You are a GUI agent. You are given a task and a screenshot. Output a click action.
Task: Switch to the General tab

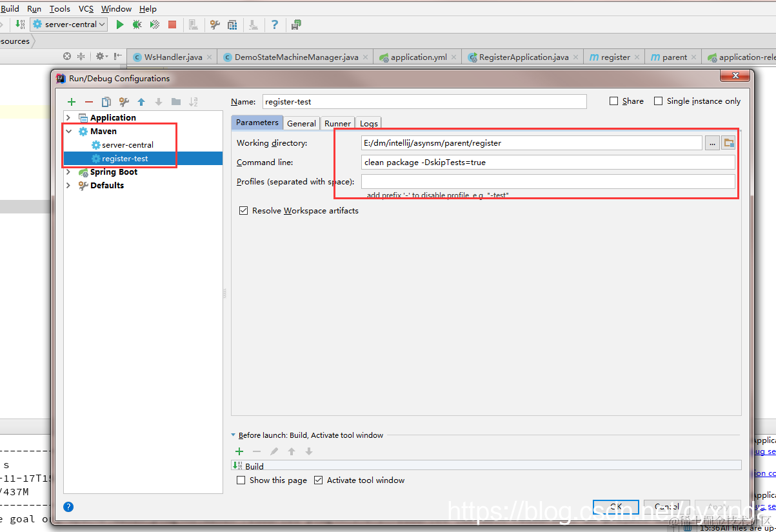301,123
